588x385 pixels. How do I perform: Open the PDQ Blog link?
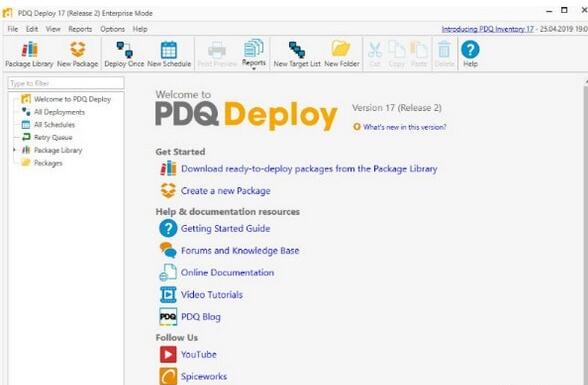pyautogui.click(x=201, y=317)
